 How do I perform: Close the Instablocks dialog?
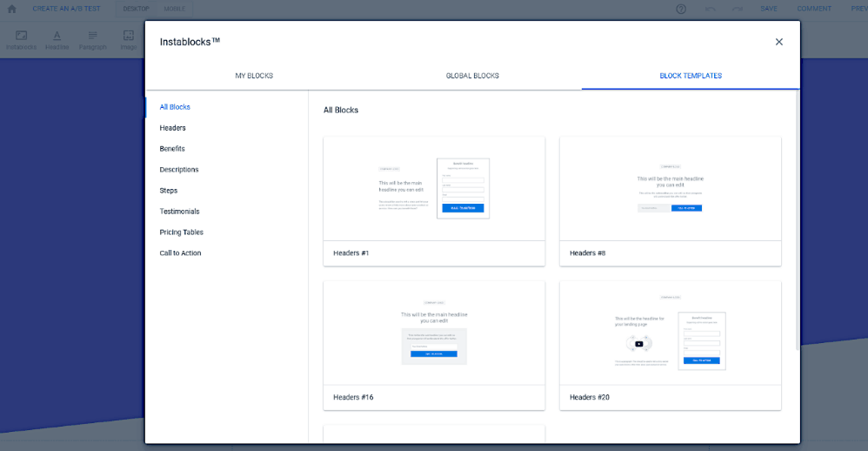pyautogui.click(x=779, y=42)
